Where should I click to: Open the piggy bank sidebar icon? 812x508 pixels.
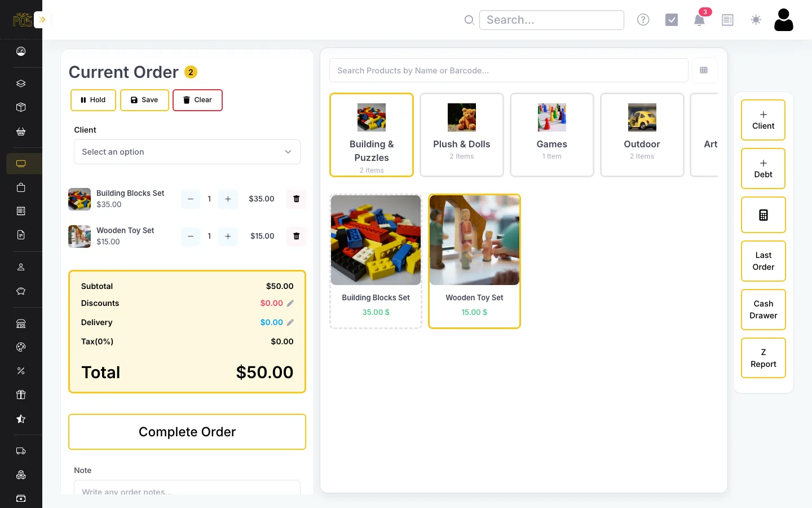tap(21, 291)
